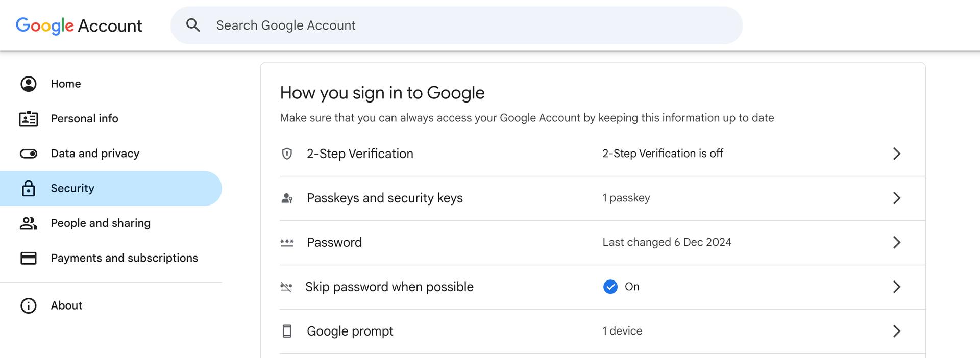Viewport: 980px width, 358px height.
Task: Click the Home sidebar icon
Action: point(28,84)
